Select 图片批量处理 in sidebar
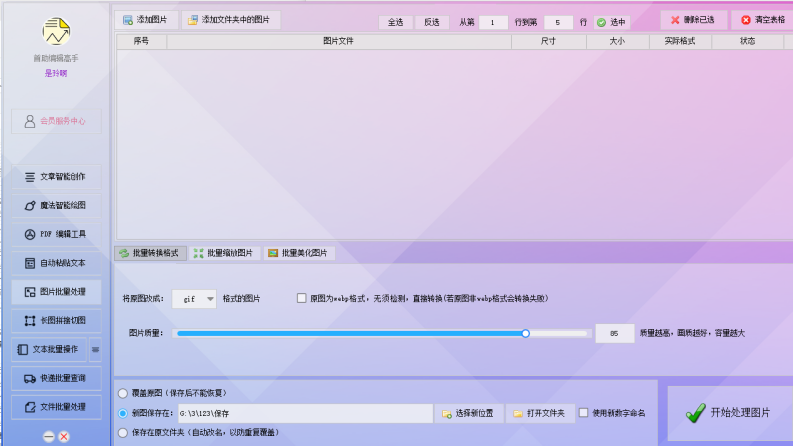Viewport: 793px width, 447px height. click(x=56, y=292)
